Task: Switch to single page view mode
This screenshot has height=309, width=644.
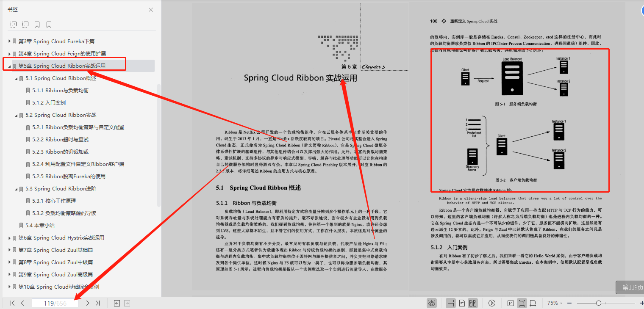Action: [x=463, y=303]
